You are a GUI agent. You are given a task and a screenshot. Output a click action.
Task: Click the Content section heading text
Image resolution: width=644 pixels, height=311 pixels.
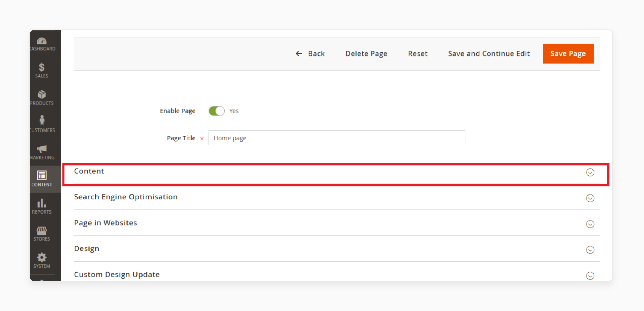89,171
